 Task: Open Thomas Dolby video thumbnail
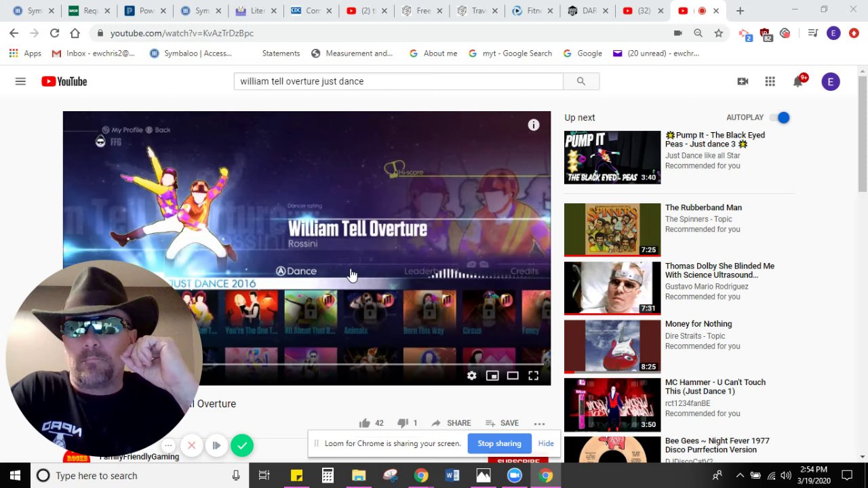[x=612, y=288]
